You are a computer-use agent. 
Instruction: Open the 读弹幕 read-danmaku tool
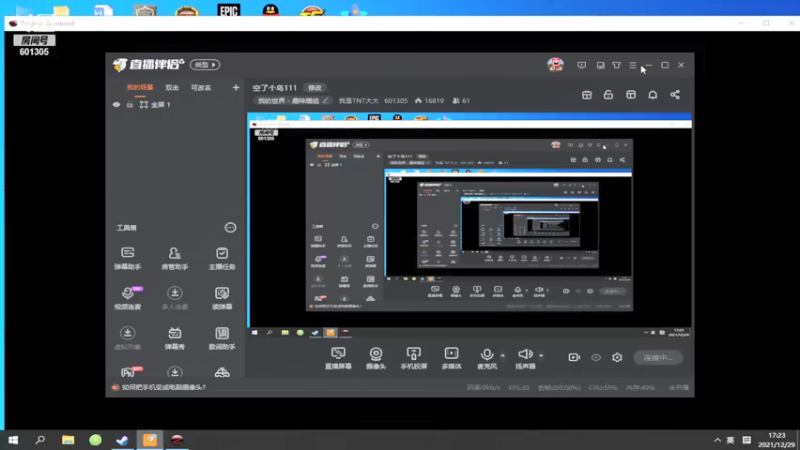[x=222, y=298]
